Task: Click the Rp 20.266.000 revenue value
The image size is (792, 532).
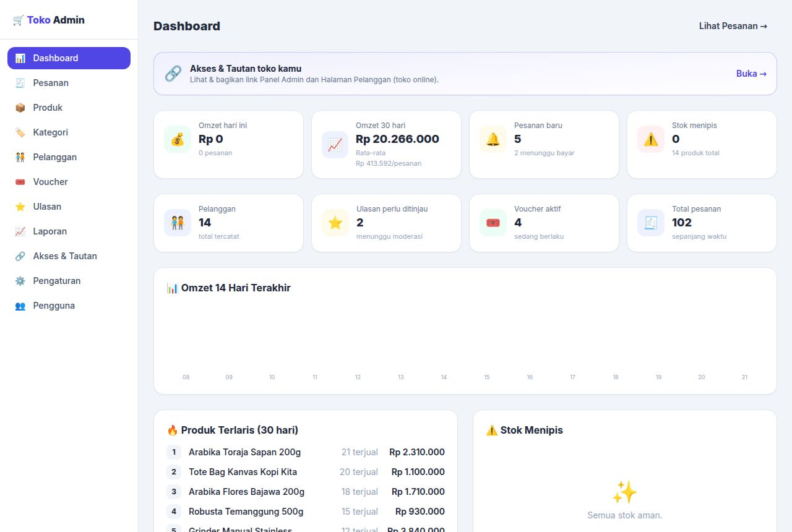Action: pyautogui.click(x=397, y=139)
